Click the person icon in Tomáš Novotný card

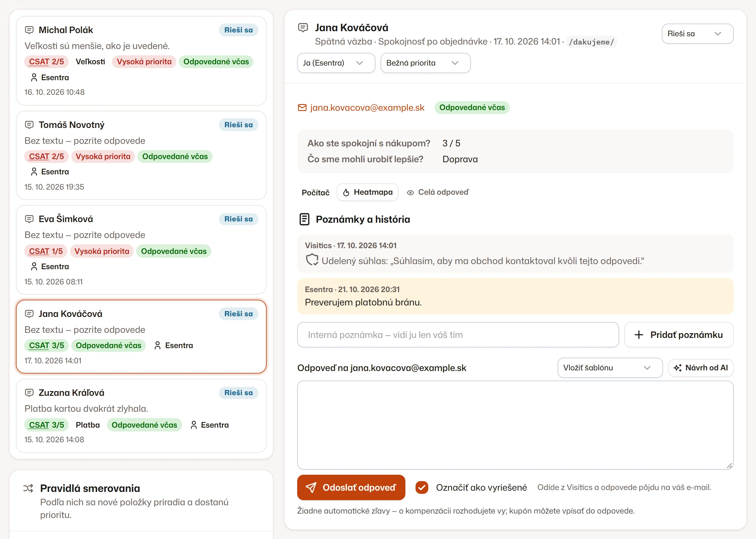point(34,171)
